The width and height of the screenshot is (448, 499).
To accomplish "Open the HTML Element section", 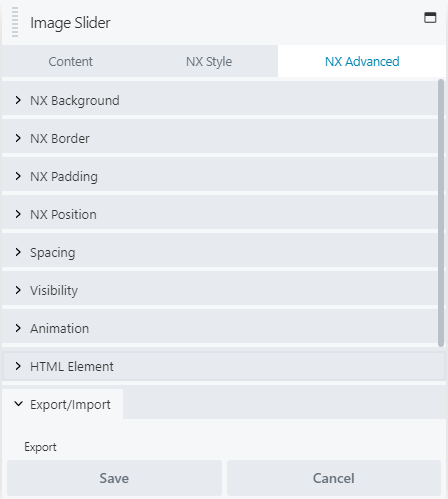I will (x=224, y=366).
